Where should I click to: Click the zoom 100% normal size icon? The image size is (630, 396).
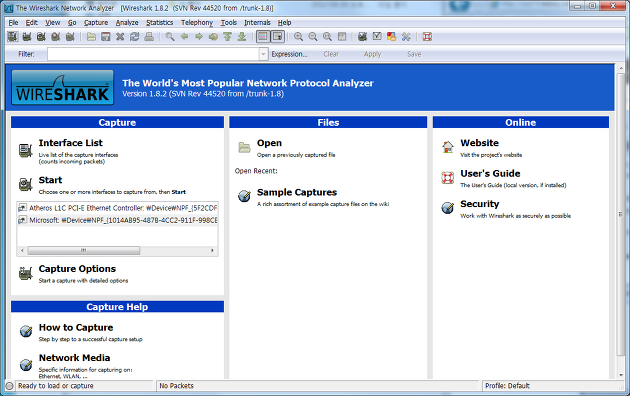(x=327, y=37)
